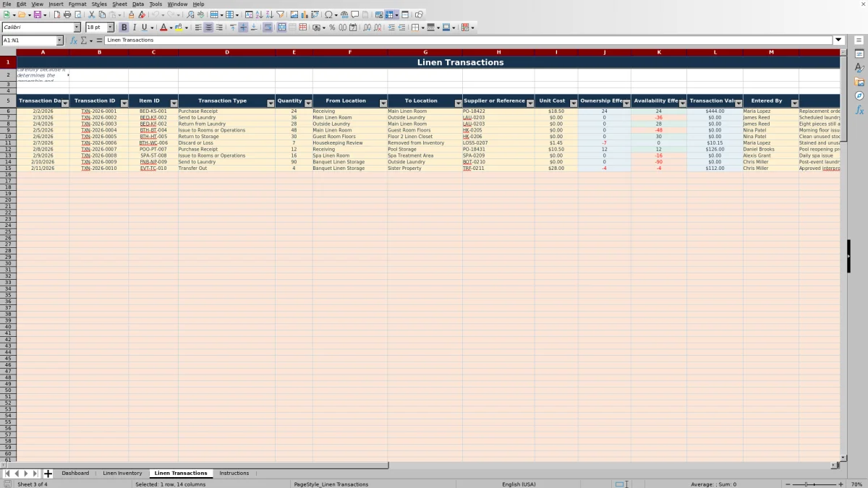Open the Name Box dropdown arrow
Image resolution: width=868 pixels, height=488 pixels.
tap(59, 40)
